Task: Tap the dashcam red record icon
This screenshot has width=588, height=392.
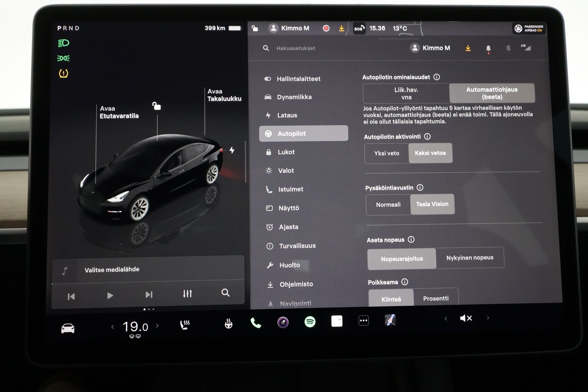Action: (326, 28)
